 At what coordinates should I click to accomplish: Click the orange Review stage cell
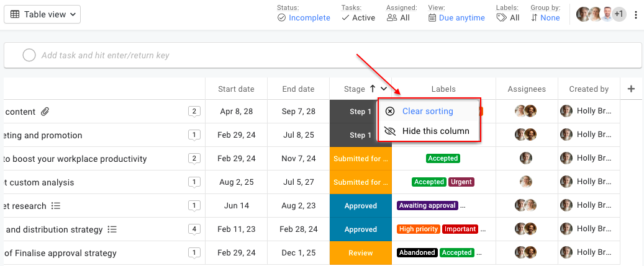point(360,253)
